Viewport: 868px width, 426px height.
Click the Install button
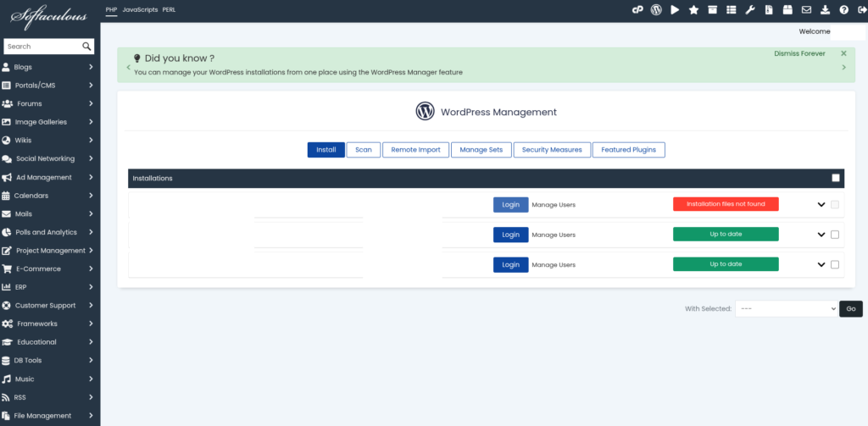point(326,150)
